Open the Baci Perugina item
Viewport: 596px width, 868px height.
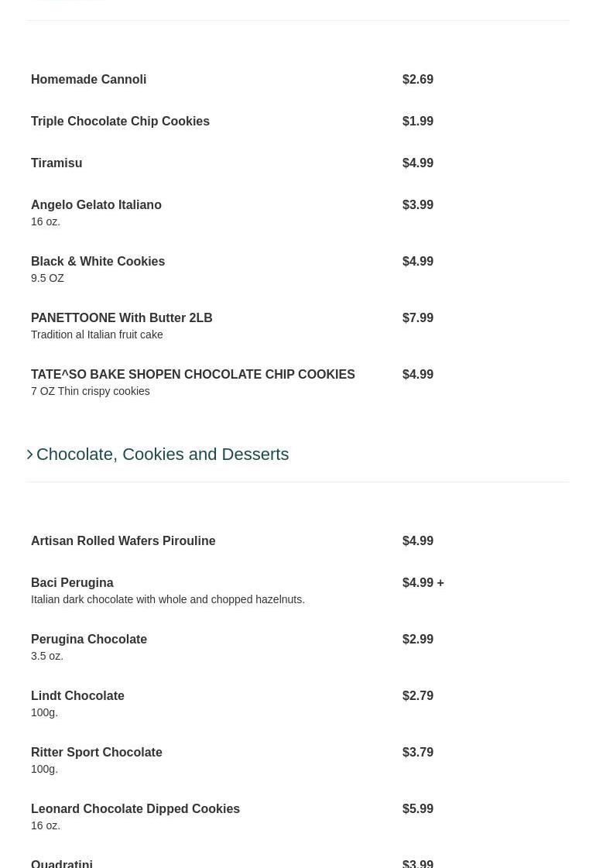point(72,583)
